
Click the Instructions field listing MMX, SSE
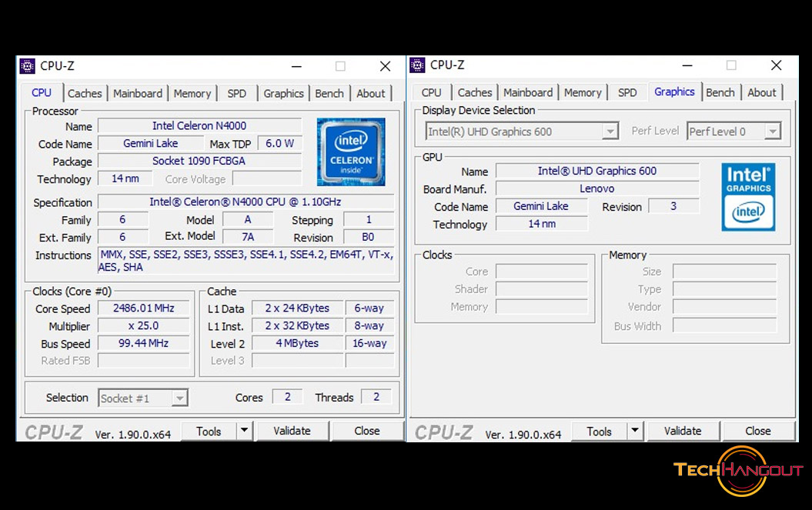(x=246, y=261)
